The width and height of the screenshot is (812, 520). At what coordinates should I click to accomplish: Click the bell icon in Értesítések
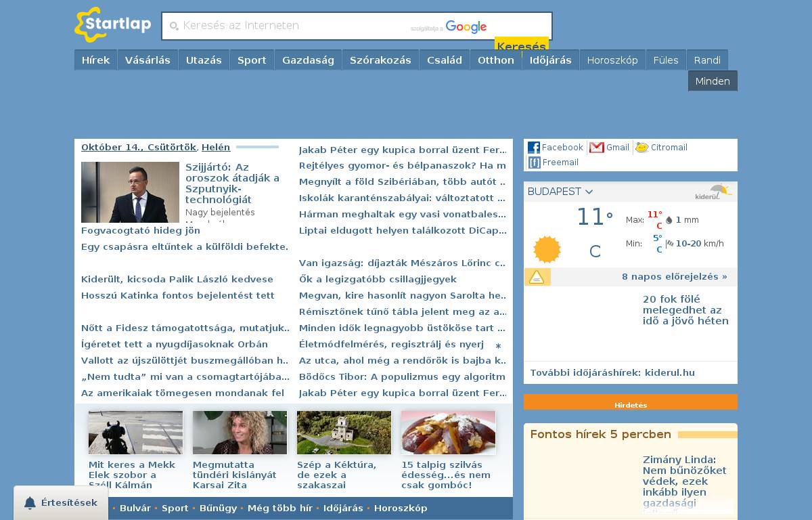[x=30, y=503]
